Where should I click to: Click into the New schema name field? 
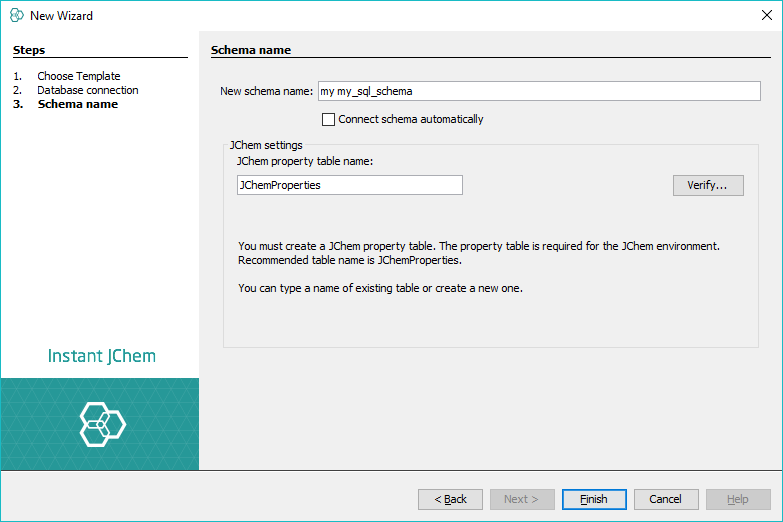coord(539,91)
